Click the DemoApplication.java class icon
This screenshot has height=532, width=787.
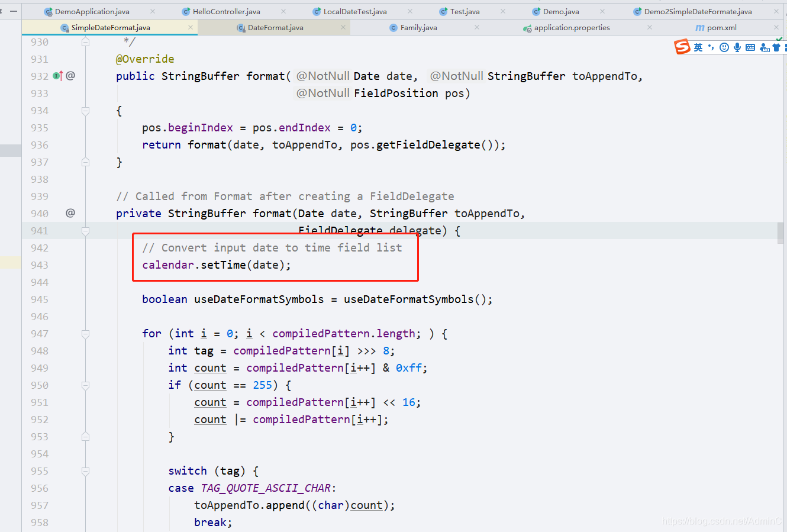[49, 12]
